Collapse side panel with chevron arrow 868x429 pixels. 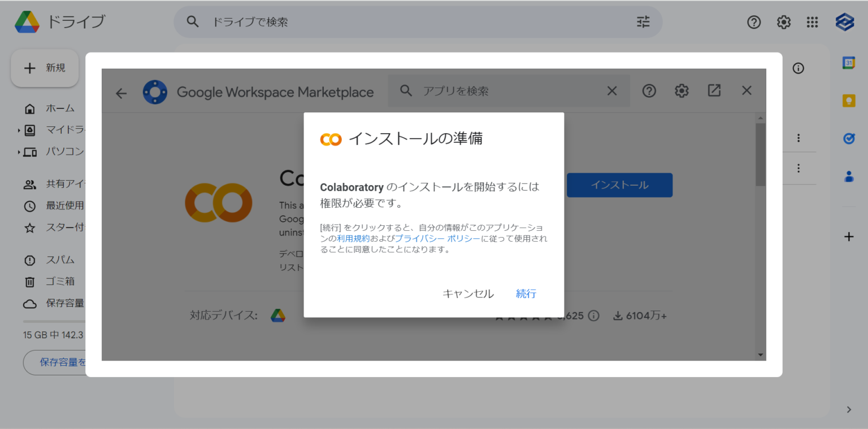(x=849, y=410)
